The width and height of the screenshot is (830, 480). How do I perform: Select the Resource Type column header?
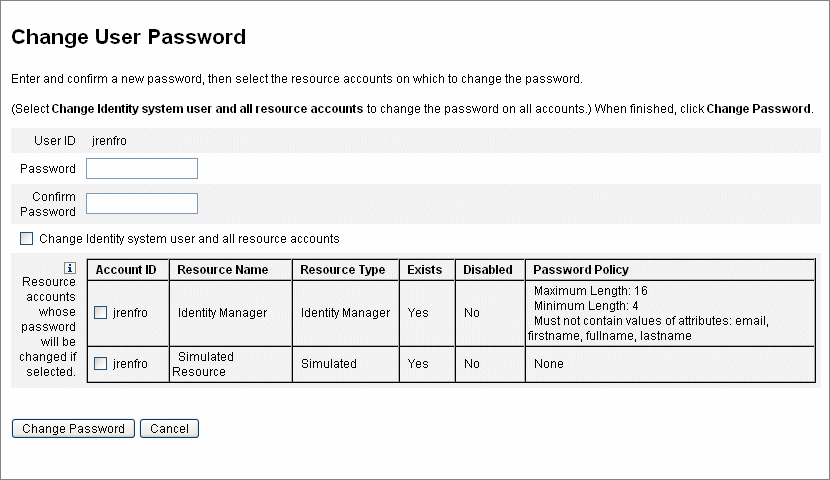coord(342,270)
